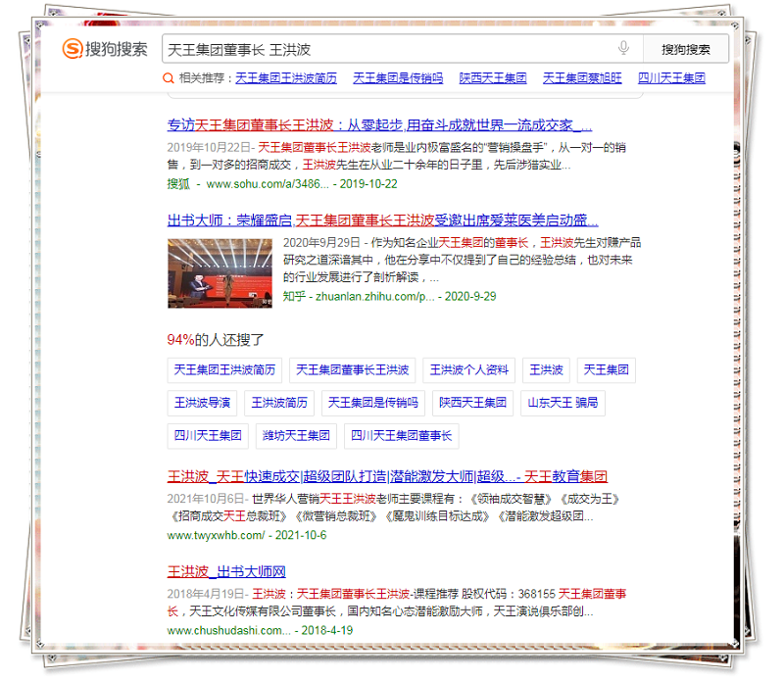The height and width of the screenshot is (682, 784).
Task: Open the 王洪波_天王快速成交 result title
Action: click(387, 477)
